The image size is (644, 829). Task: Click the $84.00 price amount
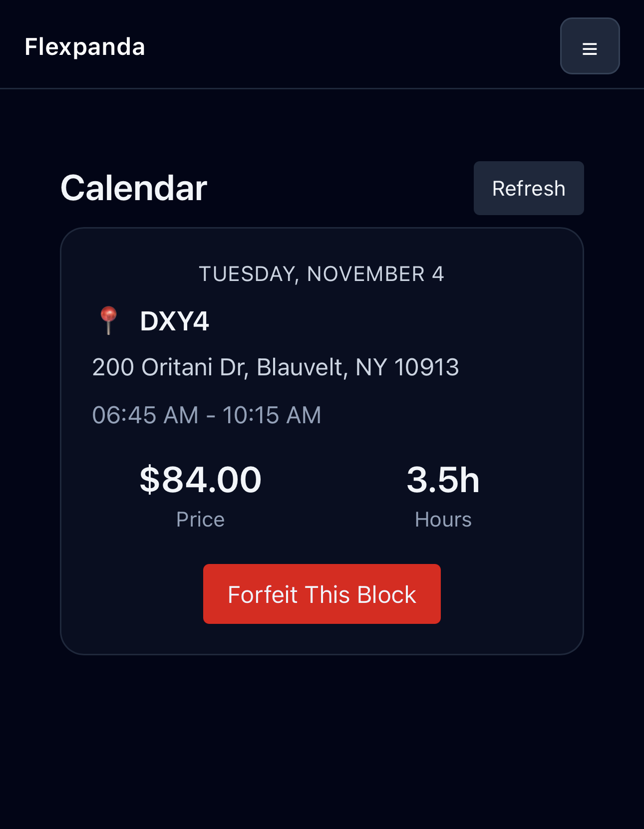point(200,480)
